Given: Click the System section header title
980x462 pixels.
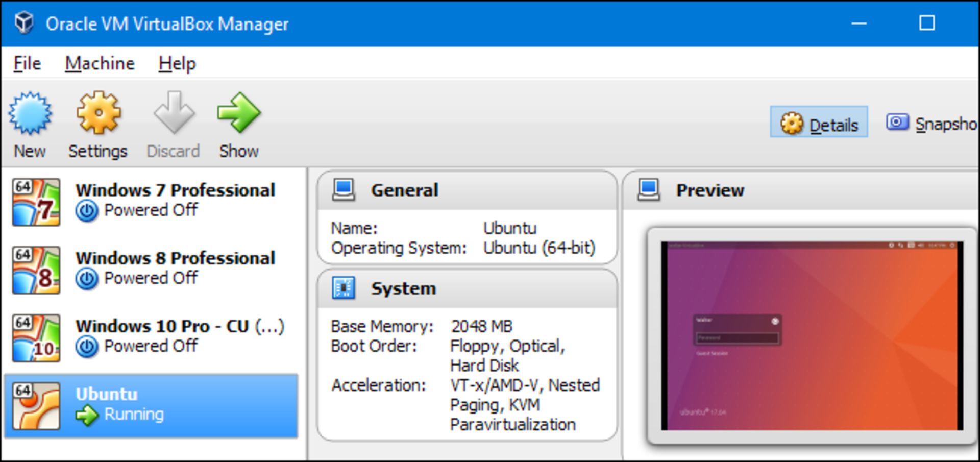Looking at the screenshot, I should [404, 288].
